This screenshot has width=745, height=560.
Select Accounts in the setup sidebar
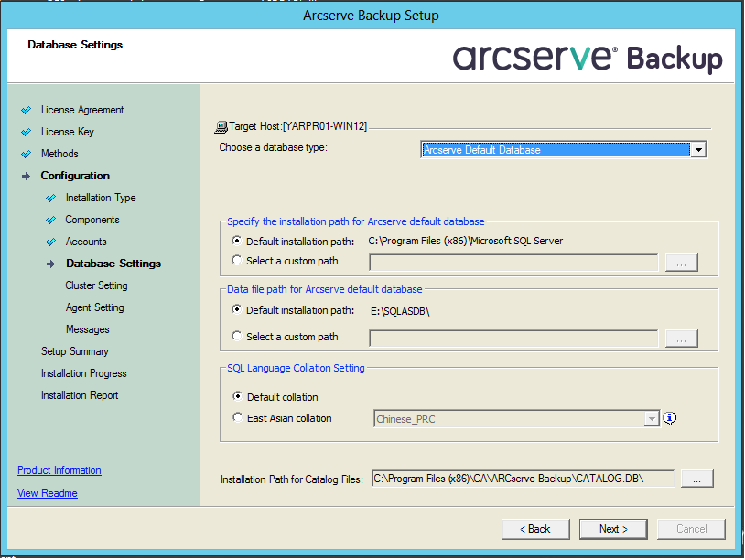(x=86, y=242)
